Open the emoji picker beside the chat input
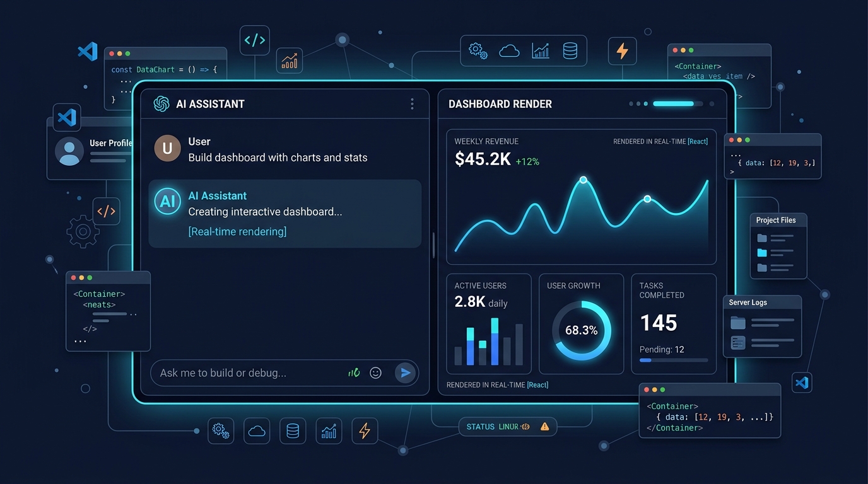 [375, 372]
